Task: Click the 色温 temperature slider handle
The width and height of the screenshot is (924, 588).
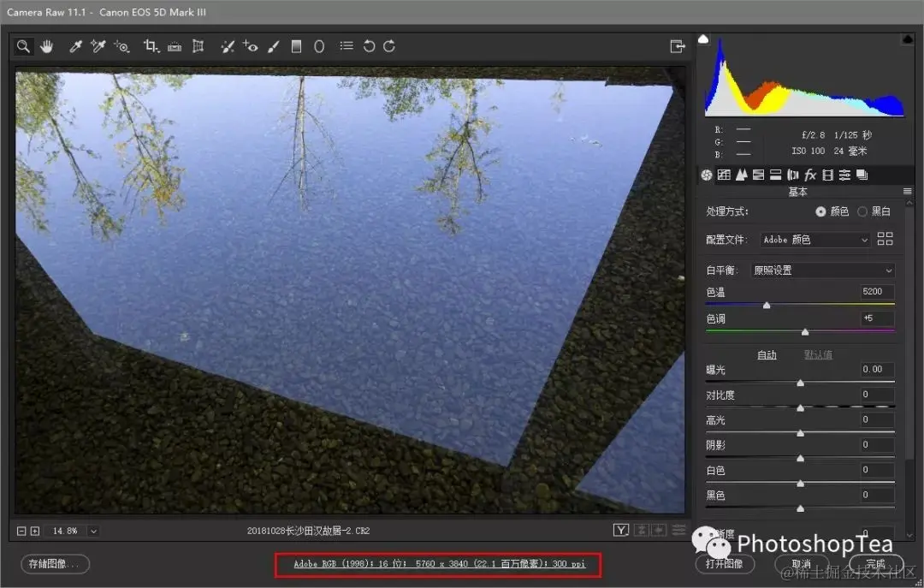Action: click(767, 305)
